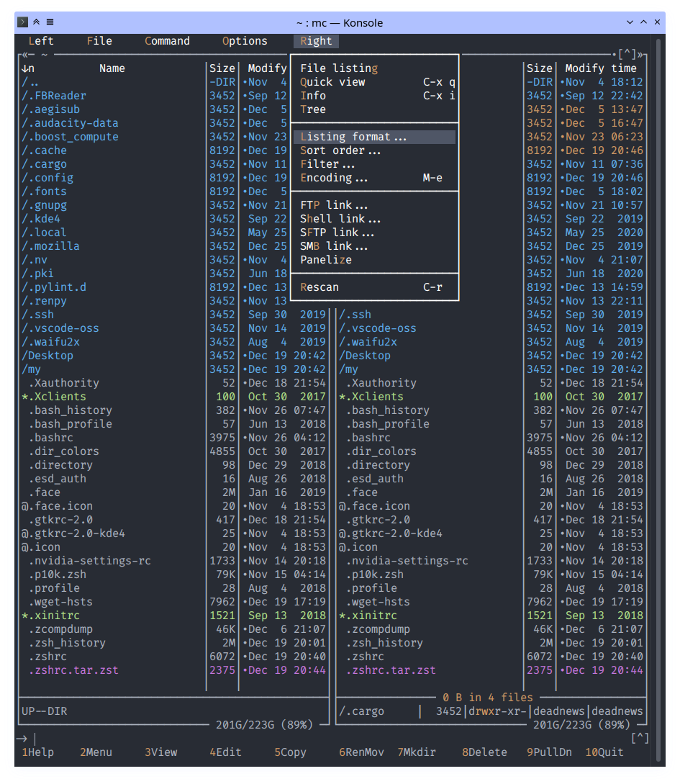This screenshot has width=680, height=784.
Task: Click the left panel history back arrow «
Action: (25, 55)
